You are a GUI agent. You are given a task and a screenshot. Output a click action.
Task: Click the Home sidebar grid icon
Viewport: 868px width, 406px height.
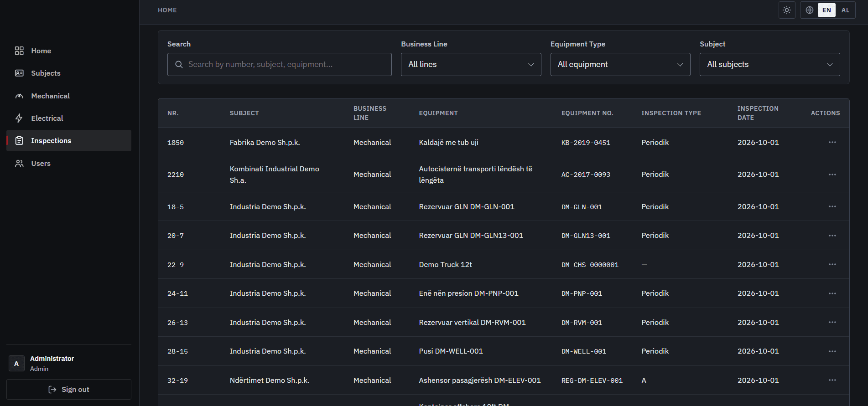click(19, 51)
